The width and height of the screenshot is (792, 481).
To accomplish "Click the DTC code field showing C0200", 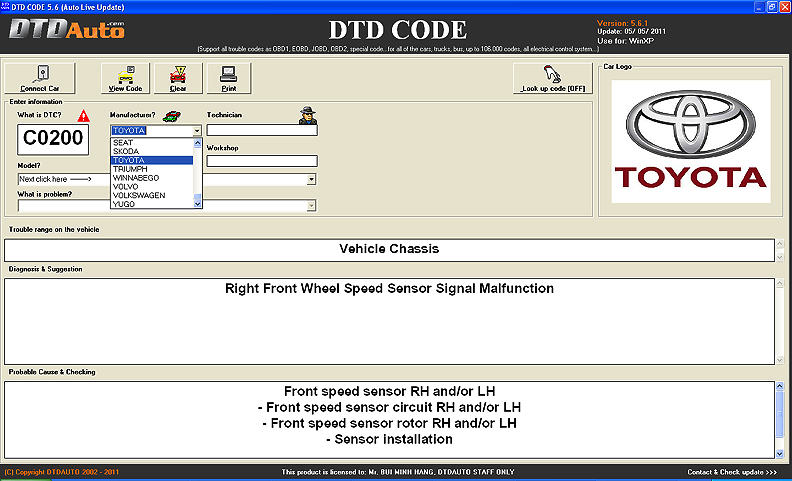I will (53, 139).
